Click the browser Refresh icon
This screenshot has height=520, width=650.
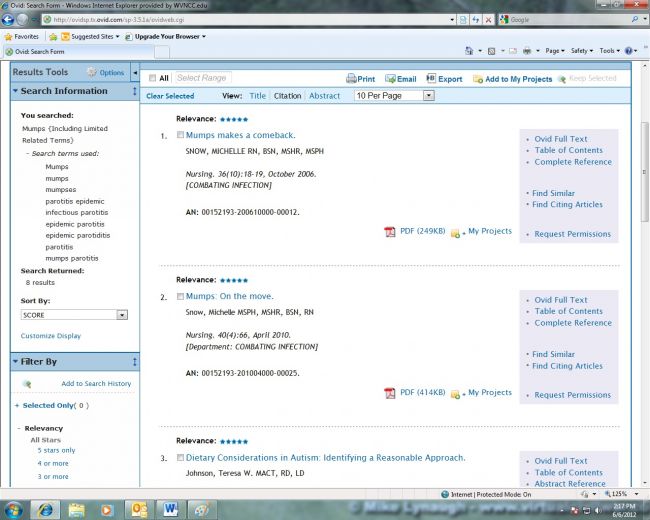pyautogui.click(x=475, y=19)
